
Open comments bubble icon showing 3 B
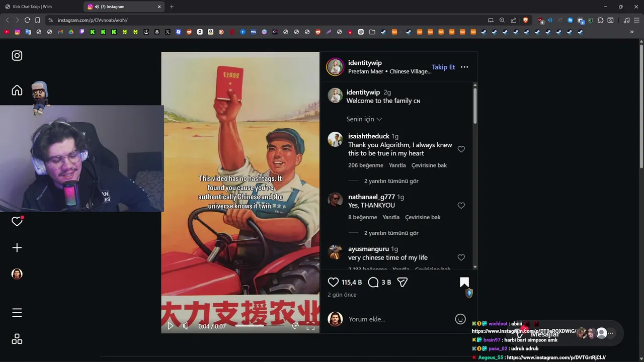pyautogui.click(x=373, y=282)
